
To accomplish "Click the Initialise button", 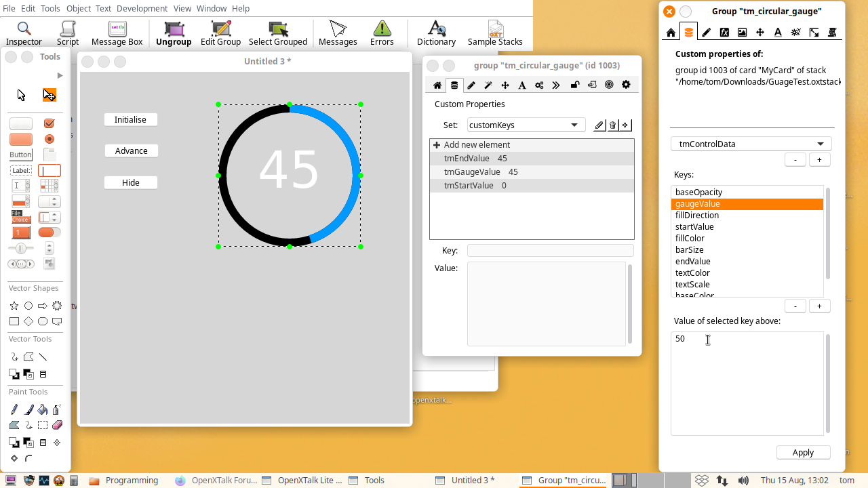I will point(130,119).
